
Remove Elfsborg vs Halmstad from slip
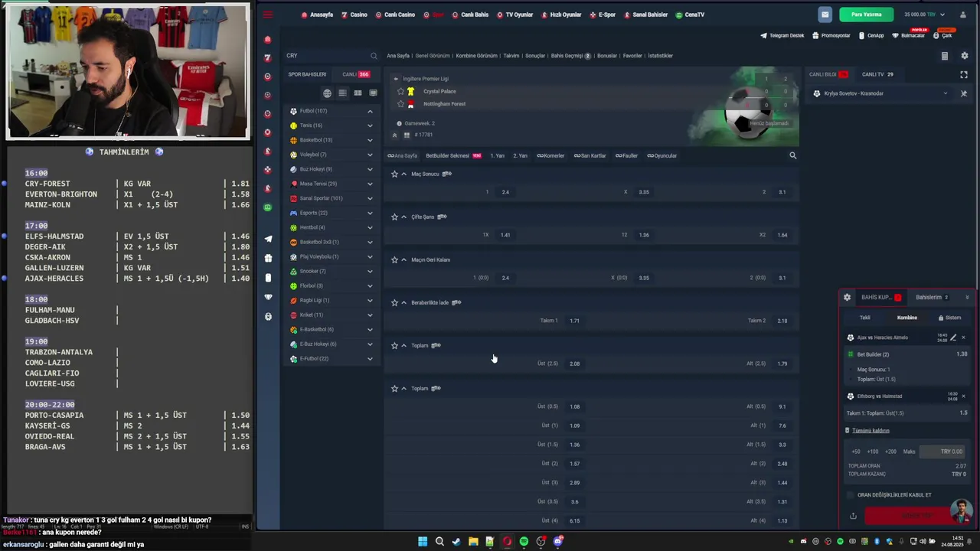coord(963,396)
